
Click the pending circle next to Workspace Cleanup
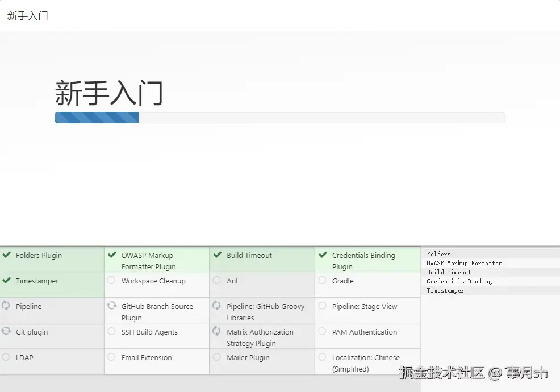pos(111,281)
